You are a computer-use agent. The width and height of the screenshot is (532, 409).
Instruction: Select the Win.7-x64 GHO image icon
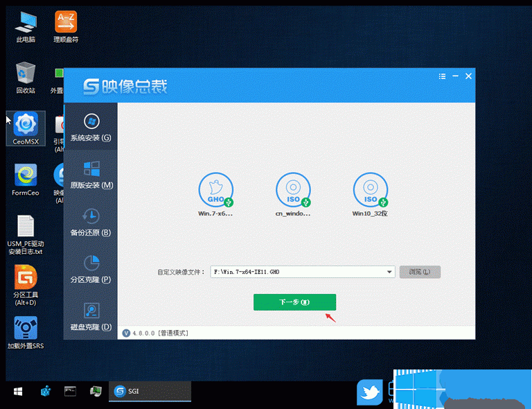pyautogui.click(x=215, y=191)
